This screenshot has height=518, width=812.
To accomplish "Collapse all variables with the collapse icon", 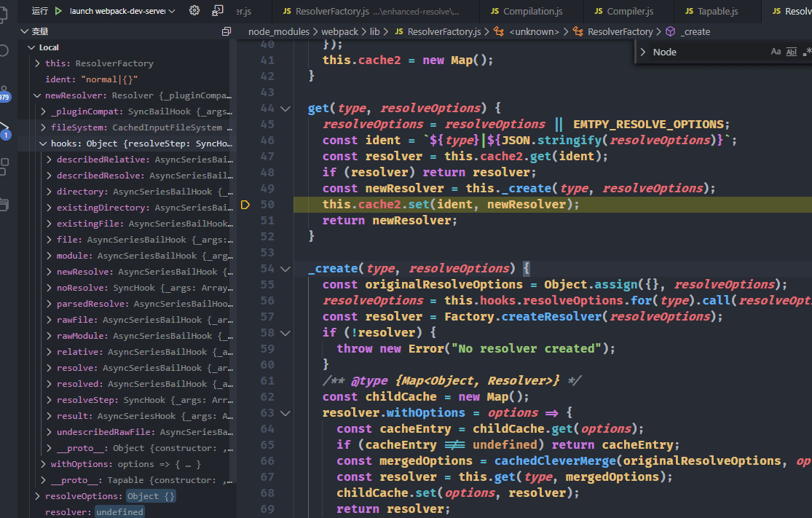I will tap(226, 32).
